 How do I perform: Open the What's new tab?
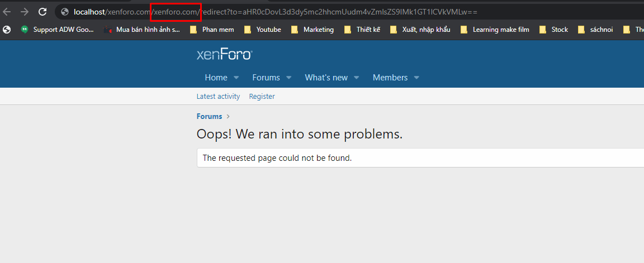click(x=326, y=78)
